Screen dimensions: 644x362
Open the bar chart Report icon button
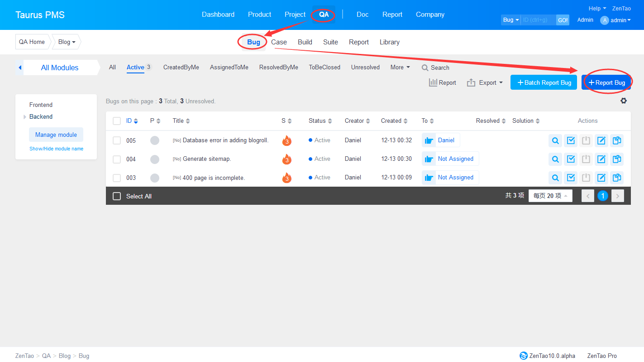(443, 82)
